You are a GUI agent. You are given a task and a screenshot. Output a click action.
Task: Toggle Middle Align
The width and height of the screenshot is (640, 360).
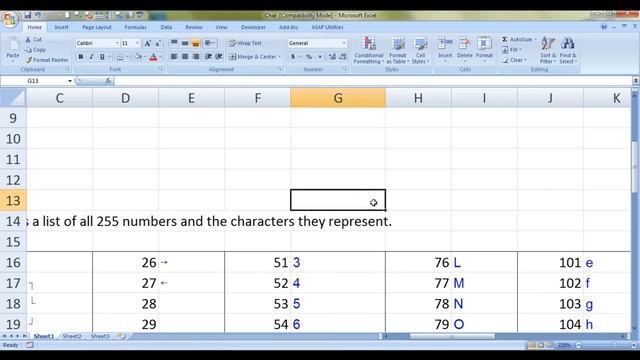(x=185, y=43)
